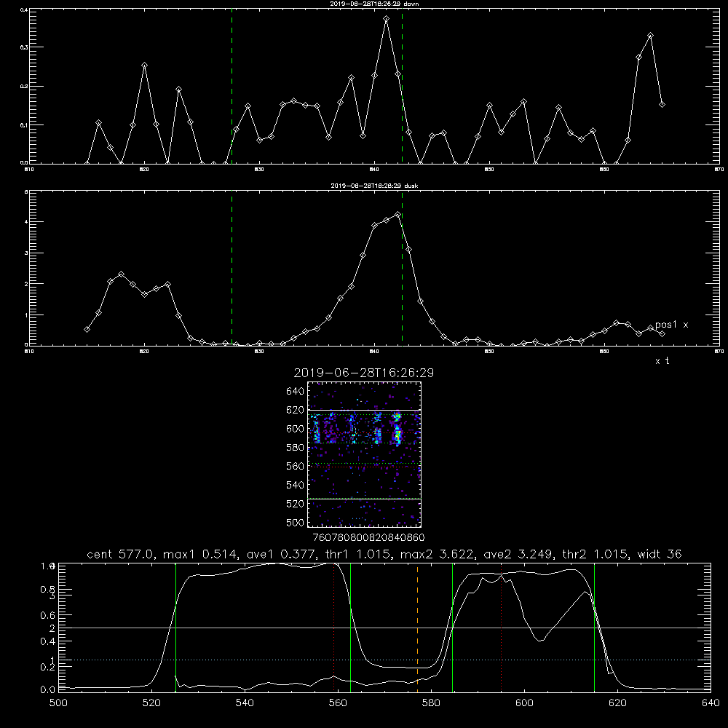Click the 0.6 y-axis label of bottom plot

48,614
